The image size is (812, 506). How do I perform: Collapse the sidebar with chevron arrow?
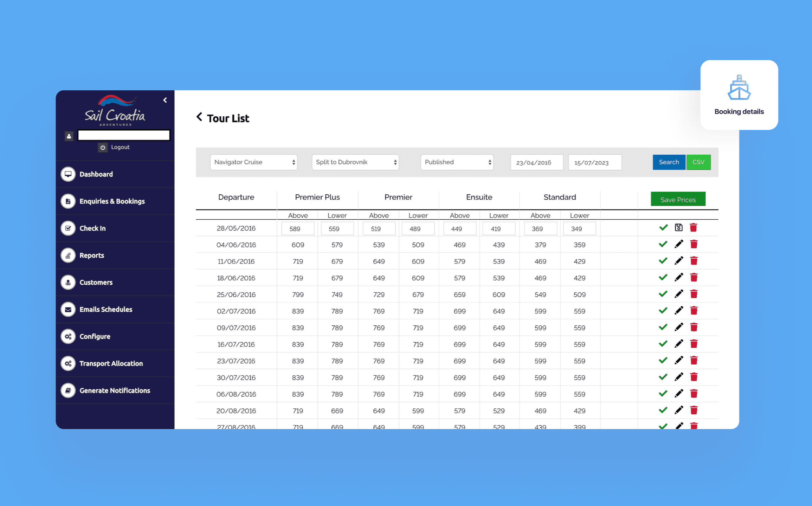[x=165, y=100]
